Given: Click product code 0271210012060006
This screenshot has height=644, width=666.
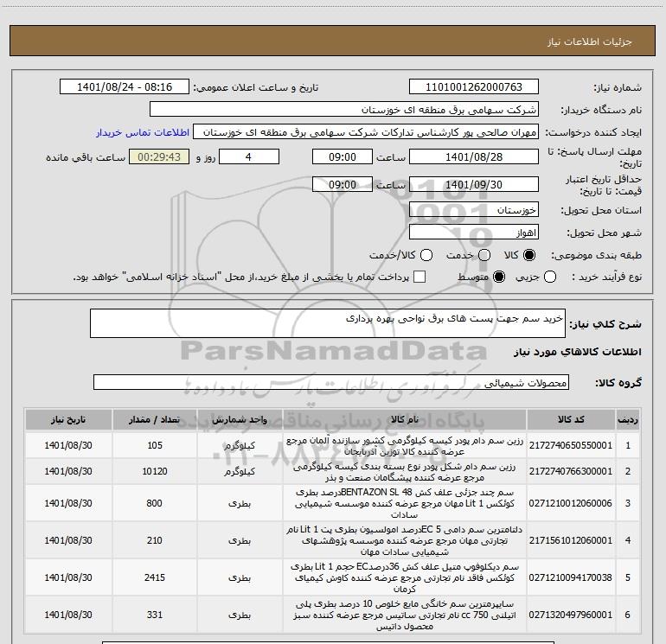Looking at the screenshot, I should click(571, 503).
